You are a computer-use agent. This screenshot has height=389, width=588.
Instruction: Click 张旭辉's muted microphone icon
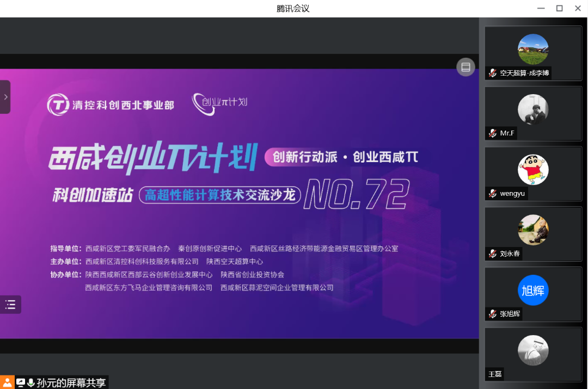point(492,314)
